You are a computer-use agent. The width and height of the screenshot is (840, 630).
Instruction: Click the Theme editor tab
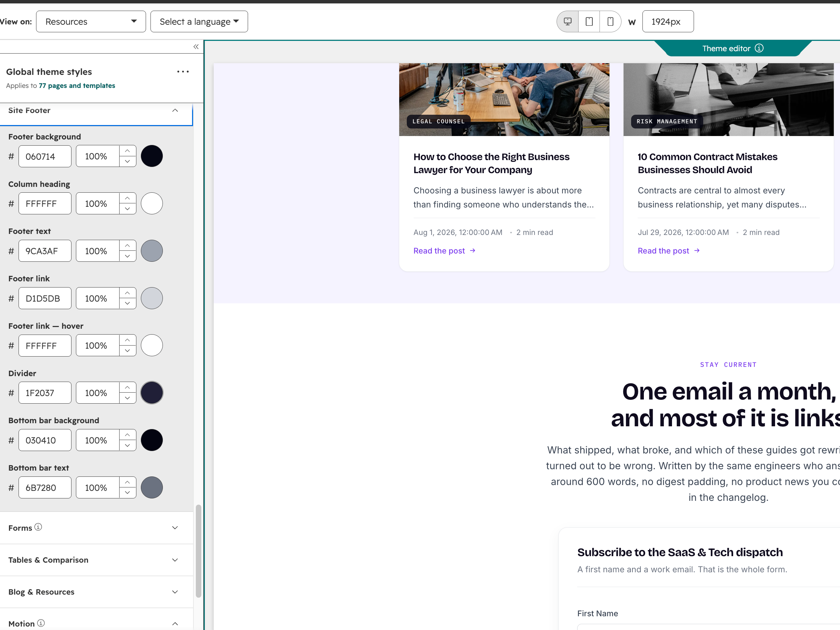click(732, 48)
